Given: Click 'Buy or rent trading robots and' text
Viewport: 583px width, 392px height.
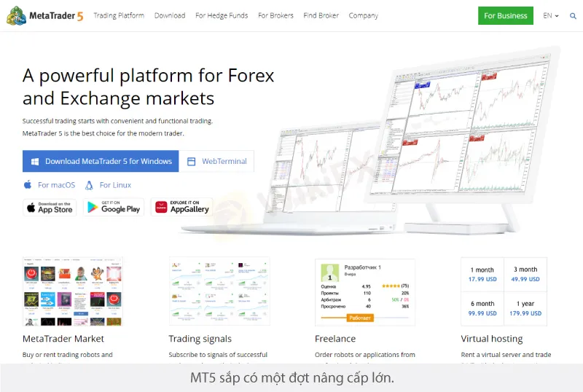Looking at the screenshot, I should [x=68, y=355].
